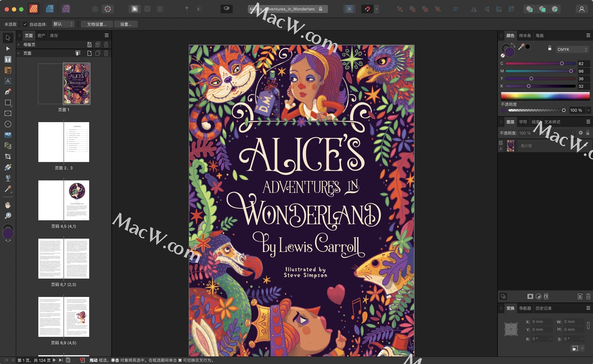Toggle preflight status at bottom bar
The image size is (593, 364).
coord(82,360)
